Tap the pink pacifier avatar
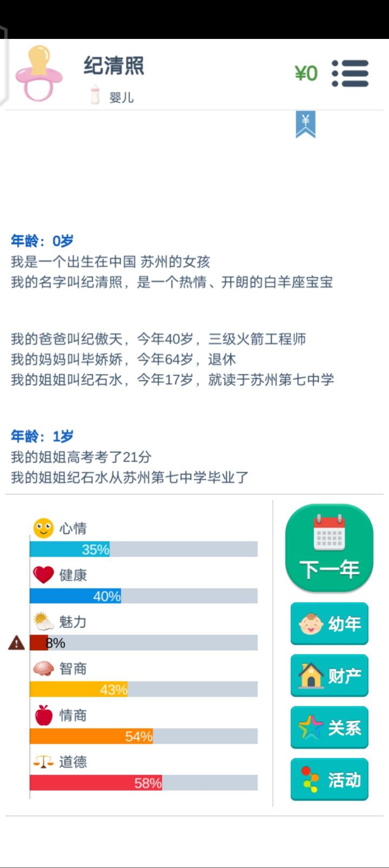 (38, 74)
